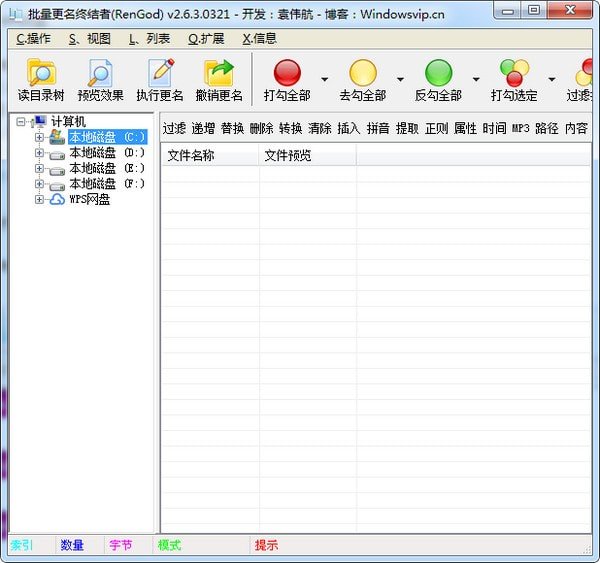Click the red 打勾全部 check-all icon
This screenshot has height=563, width=600.
287,73
